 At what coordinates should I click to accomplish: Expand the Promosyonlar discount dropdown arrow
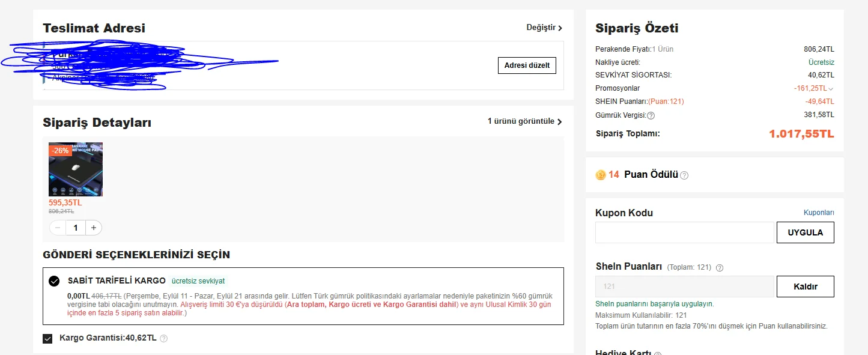831,89
